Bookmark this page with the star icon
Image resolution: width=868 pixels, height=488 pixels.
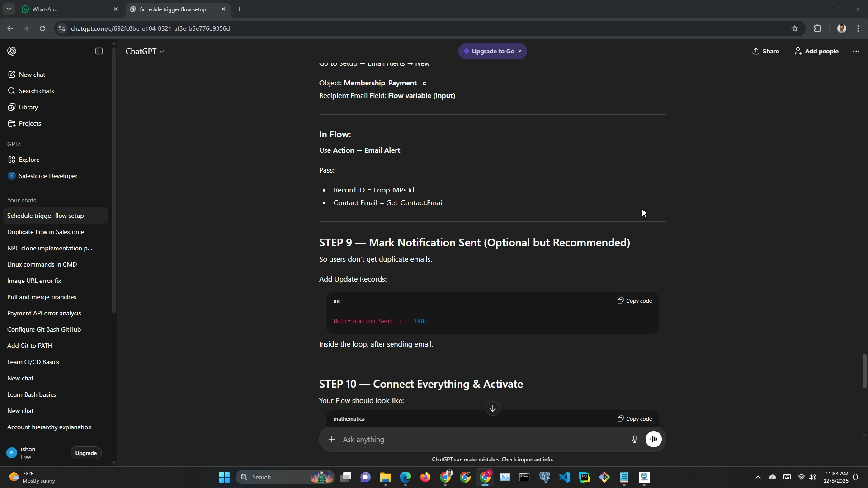click(795, 28)
